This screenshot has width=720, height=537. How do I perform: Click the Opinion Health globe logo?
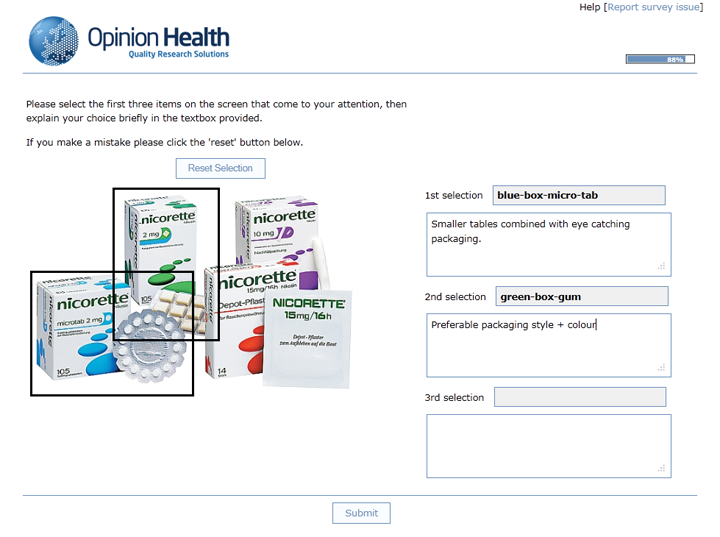[53, 41]
